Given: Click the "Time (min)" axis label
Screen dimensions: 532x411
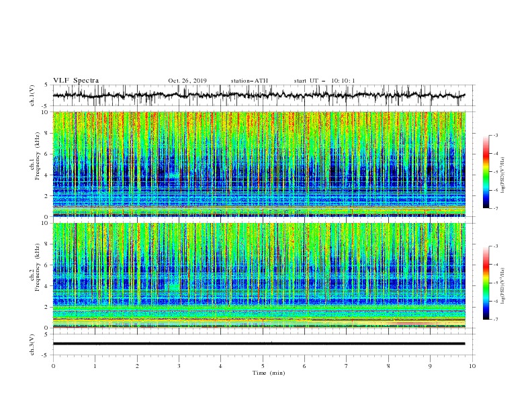Looking at the screenshot, I should pos(269,373).
